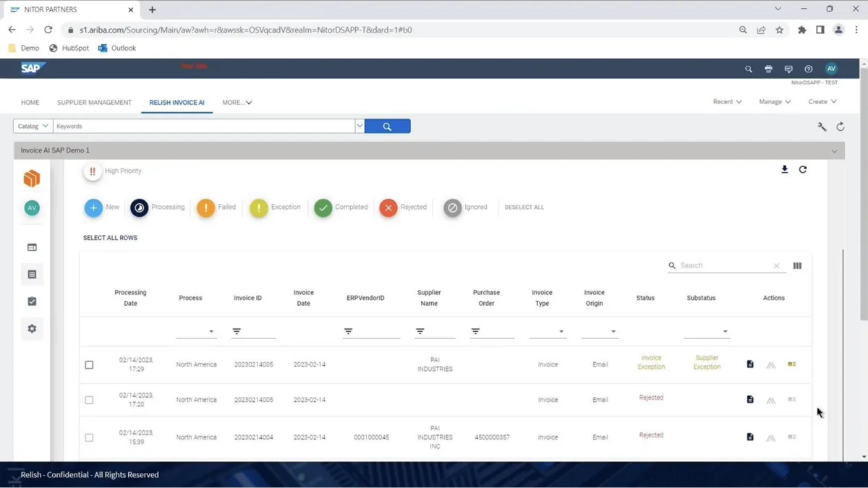868x488 pixels.
Task: Open document icon for 15:39 row
Action: tap(750, 437)
